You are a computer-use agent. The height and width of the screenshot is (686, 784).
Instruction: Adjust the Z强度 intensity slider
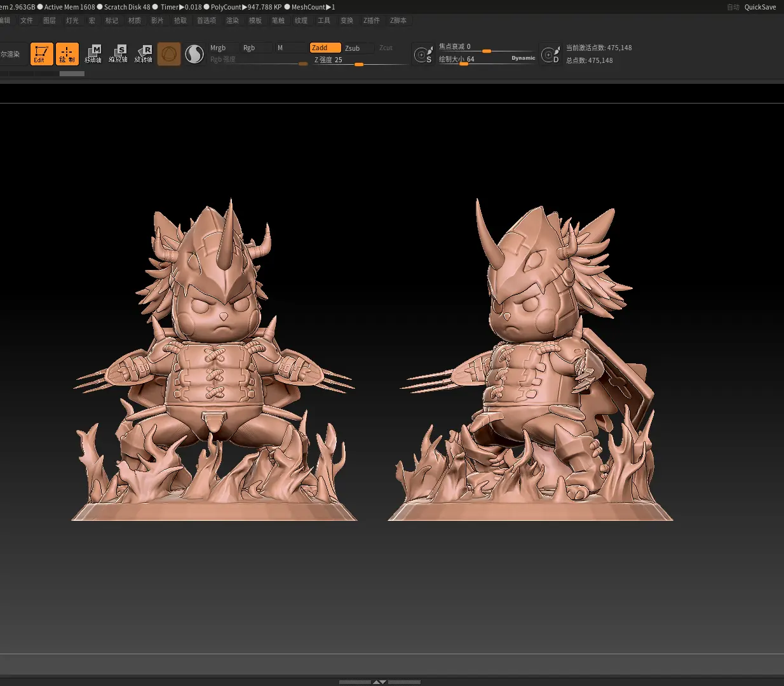click(360, 60)
